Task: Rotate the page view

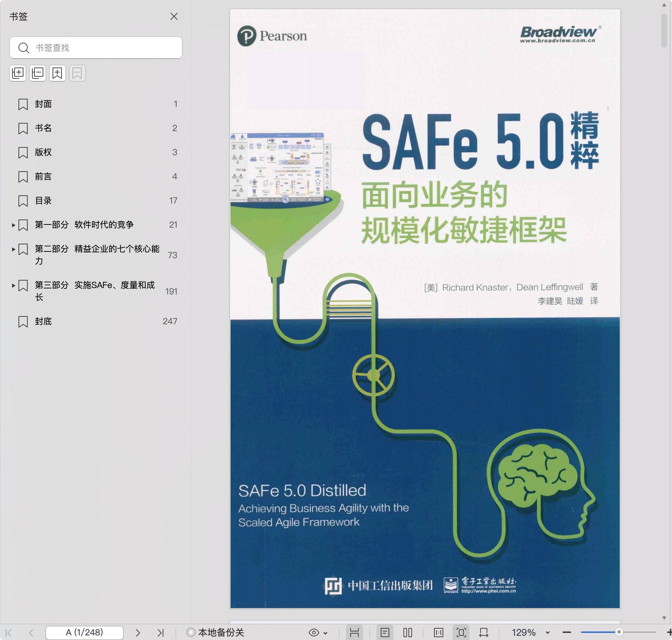Action: coord(484,633)
